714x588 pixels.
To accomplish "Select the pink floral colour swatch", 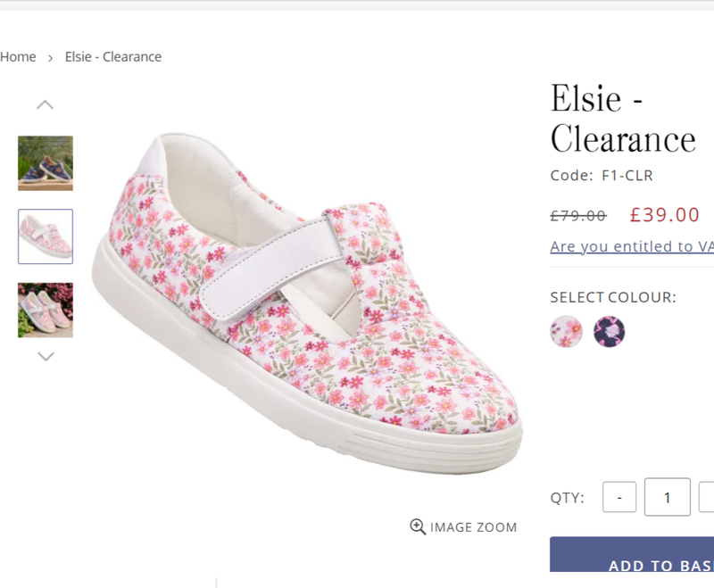I will pyautogui.click(x=566, y=332).
